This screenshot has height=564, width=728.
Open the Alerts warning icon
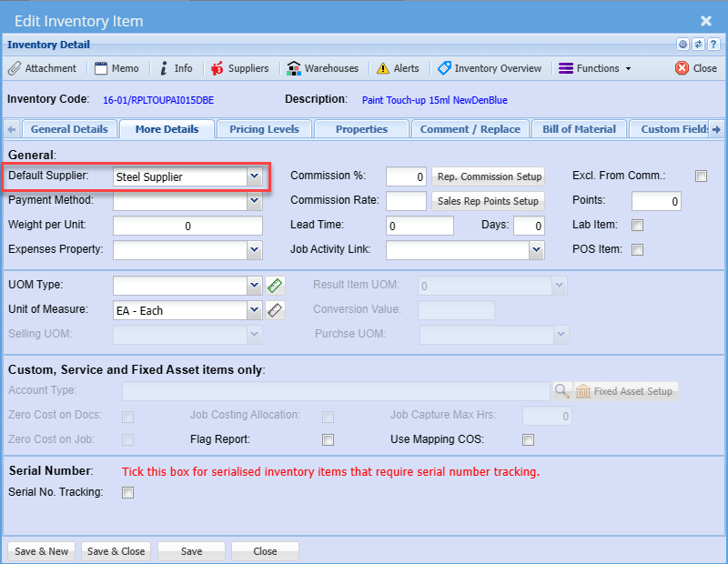398,68
